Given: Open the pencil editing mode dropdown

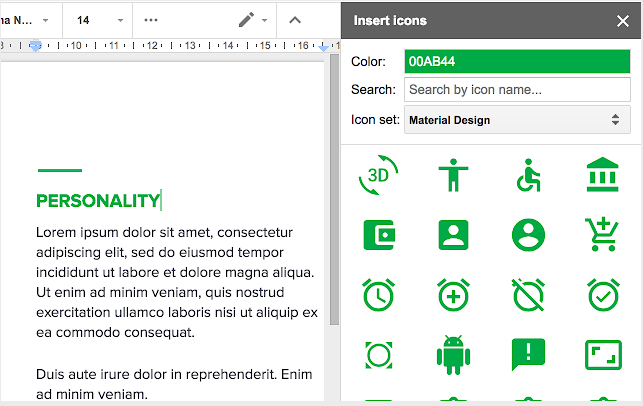Looking at the screenshot, I should click(252, 20).
